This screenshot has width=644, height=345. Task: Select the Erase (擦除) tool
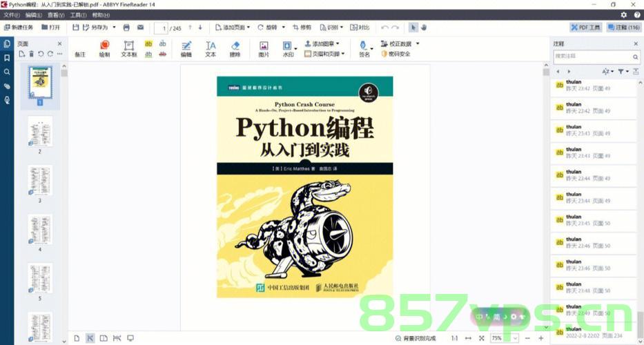[x=235, y=49]
